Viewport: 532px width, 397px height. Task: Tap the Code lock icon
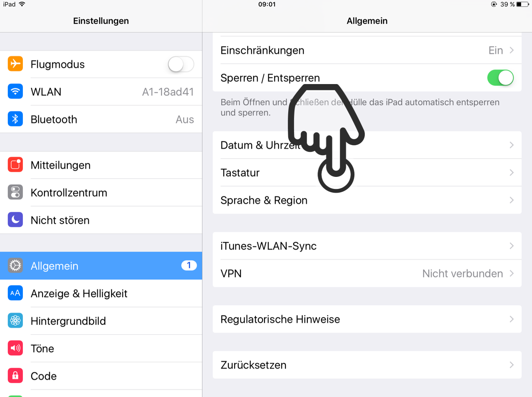(x=15, y=375)
